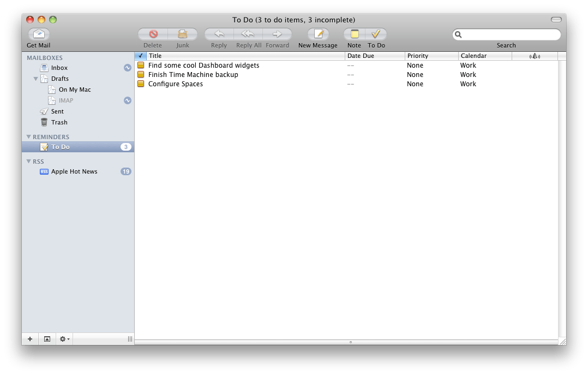The height and width of the screenshot is (375, 588).
Task: Collapse the REMINDERS section
Action: coord(28,137)
